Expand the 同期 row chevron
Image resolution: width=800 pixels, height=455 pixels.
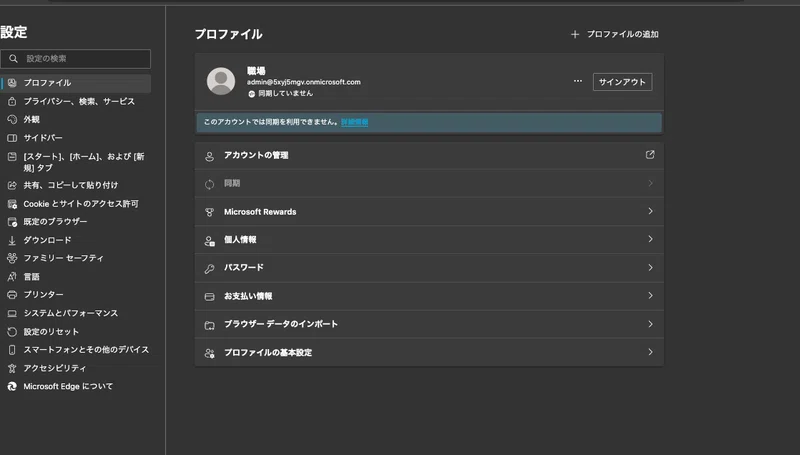[651, 183]
